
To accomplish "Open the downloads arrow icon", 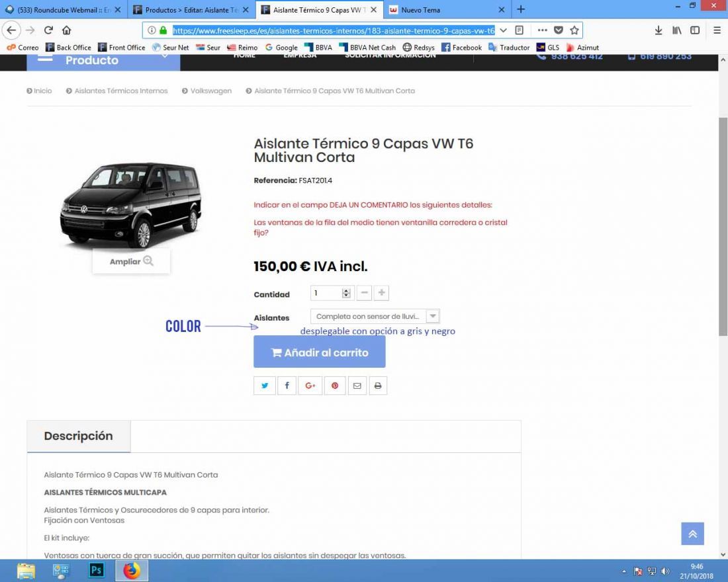I will pos(659,30).
